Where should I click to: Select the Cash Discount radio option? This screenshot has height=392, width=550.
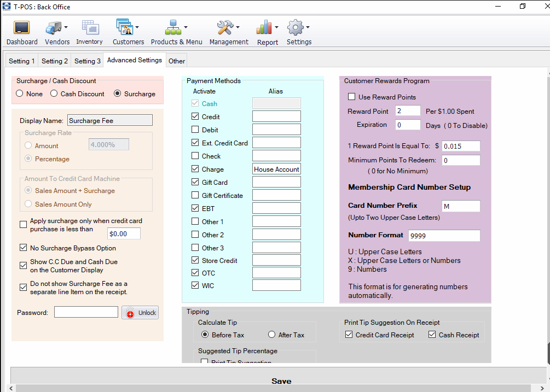[54, 94]
